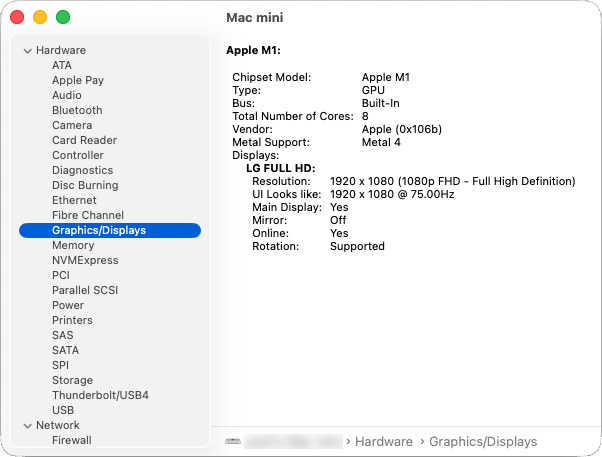Image resolution: width=602 pixels, height=457 pixels.
Task: Select SPI in the list
Action: click(x=61, y=365)
